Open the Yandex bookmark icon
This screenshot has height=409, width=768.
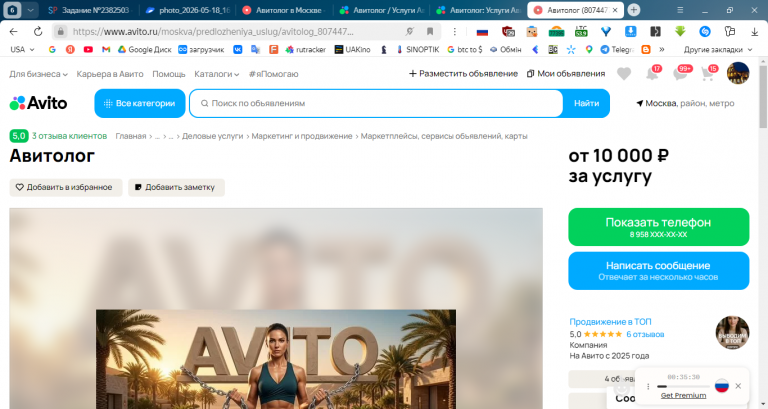(70, 49)
